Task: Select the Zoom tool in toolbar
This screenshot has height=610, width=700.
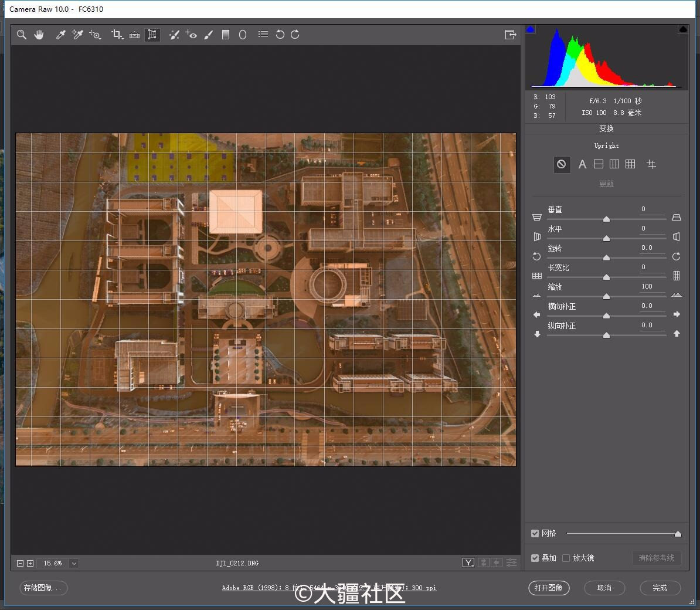Action: pyautogui.click(x=22, y=35)
